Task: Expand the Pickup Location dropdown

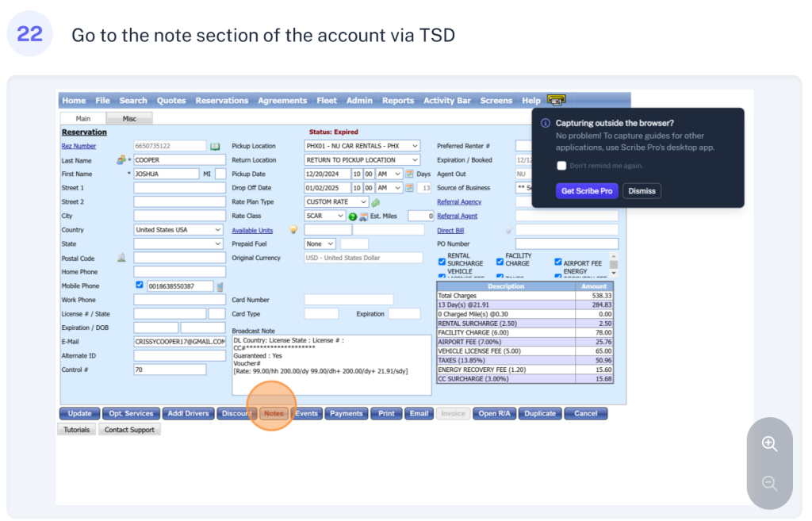Action: 362,146
